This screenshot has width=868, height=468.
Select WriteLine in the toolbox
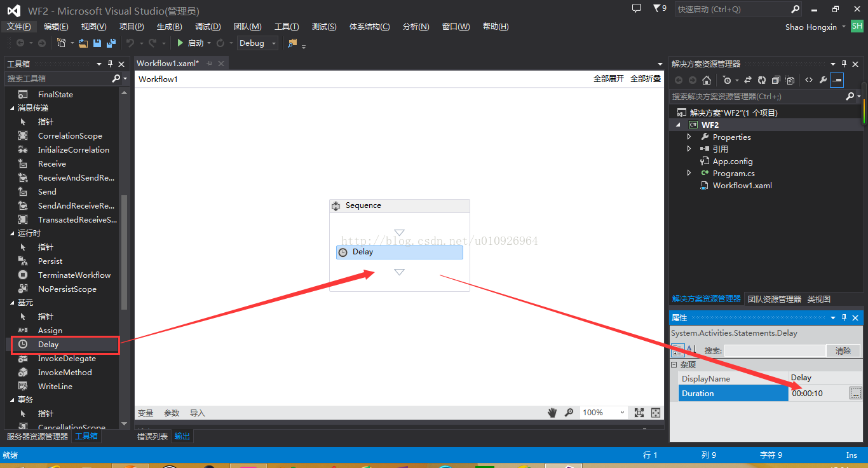click(55, 387)
